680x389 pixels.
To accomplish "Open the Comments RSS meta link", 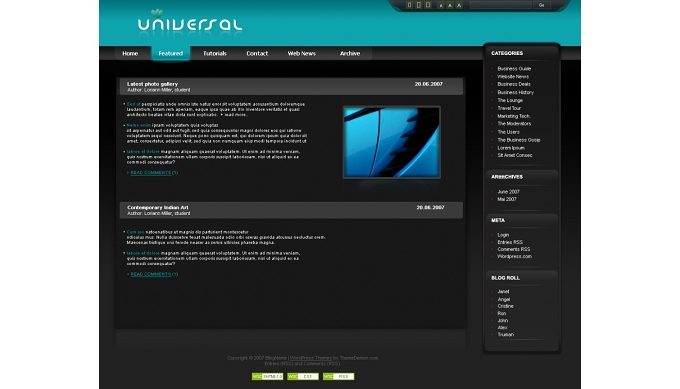I will [x=514, y=249].
